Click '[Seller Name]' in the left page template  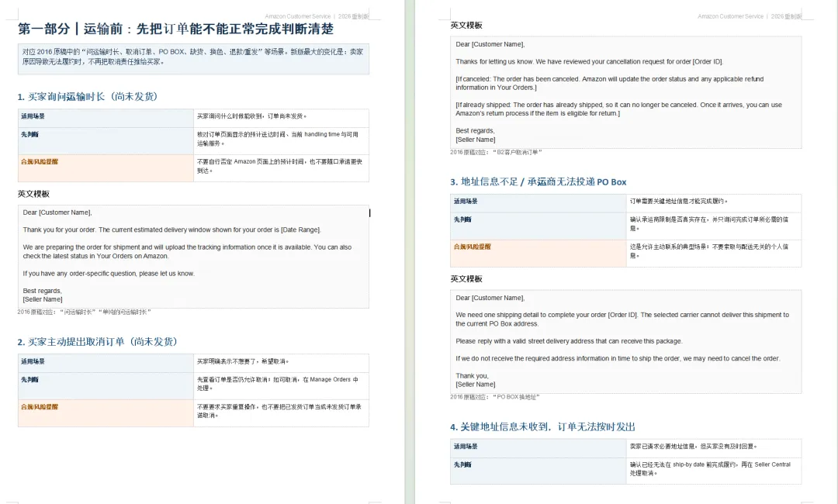click(x=43, y=299)
